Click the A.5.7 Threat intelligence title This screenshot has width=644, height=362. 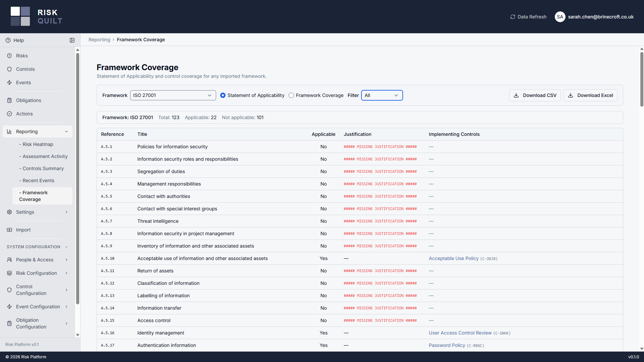click(158, 221)
